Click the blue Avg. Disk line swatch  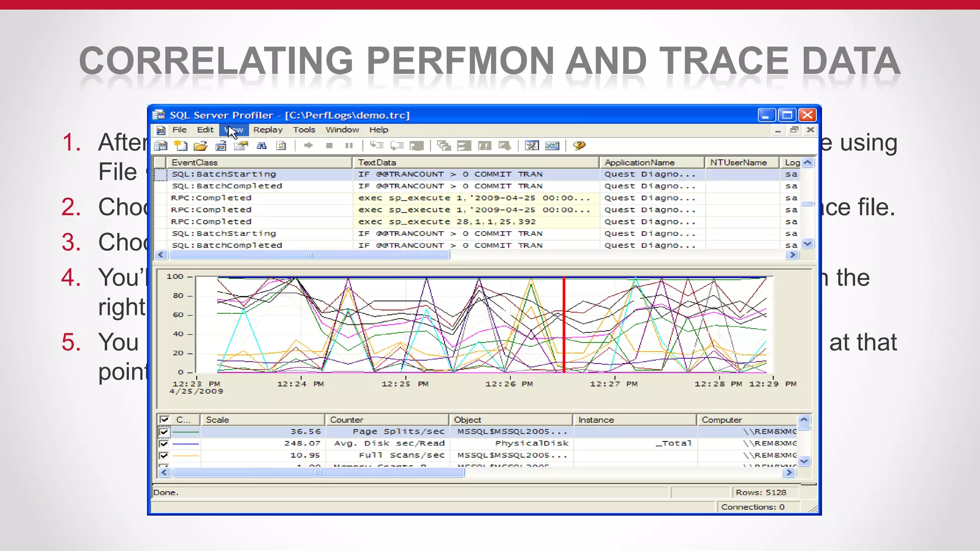(x=185, y=444)
